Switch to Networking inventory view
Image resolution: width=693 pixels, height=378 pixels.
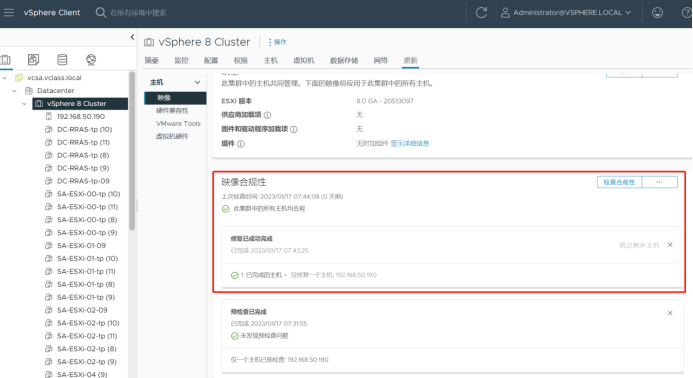pyautogui.click(x=91, y=59)
